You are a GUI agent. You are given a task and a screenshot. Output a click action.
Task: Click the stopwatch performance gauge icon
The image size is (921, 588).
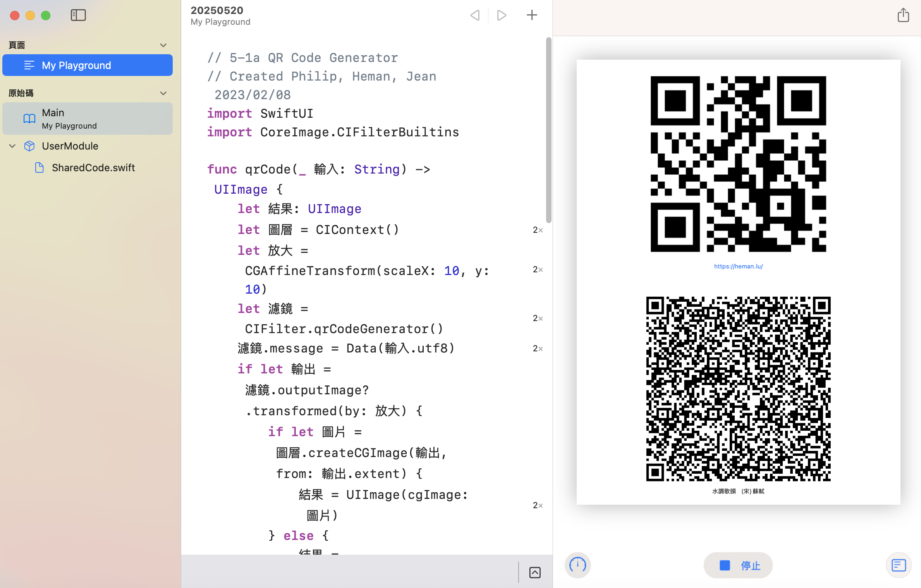[x=577, y=565]
